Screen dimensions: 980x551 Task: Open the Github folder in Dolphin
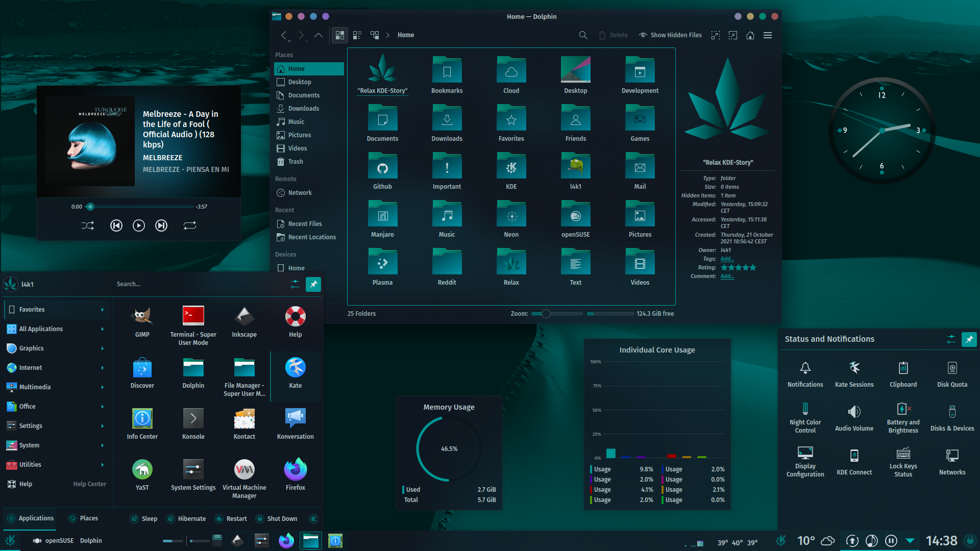click(x=382, y=171)
